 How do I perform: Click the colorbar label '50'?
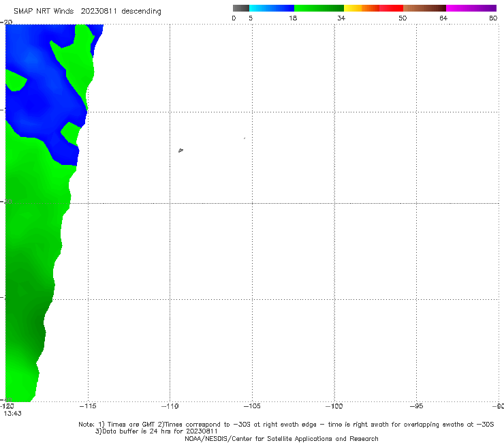(x=403, y=18)
